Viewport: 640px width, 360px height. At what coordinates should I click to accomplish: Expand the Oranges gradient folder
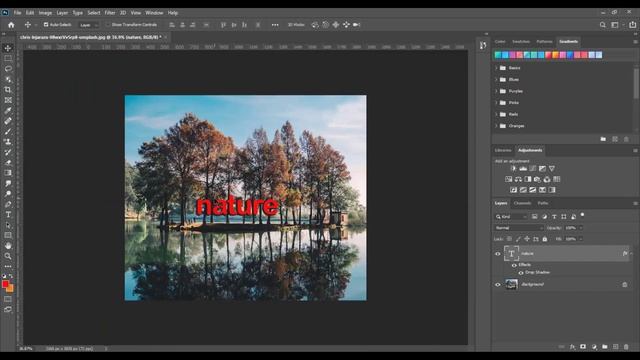point(496,126)
